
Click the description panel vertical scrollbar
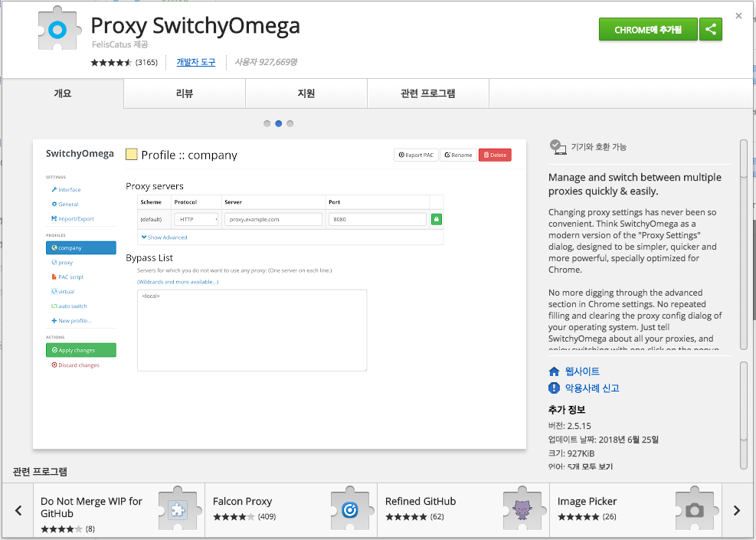(x=743, y=244)
